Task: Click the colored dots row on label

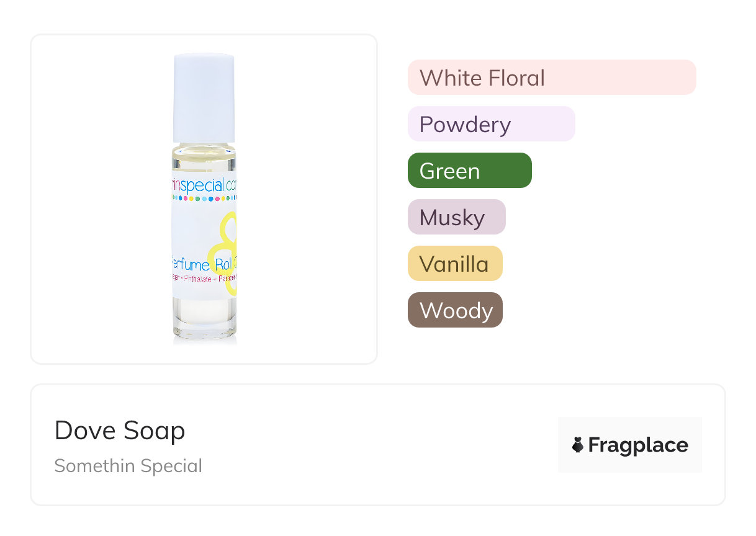Action: pyautogui.click(x=204, y=199)
